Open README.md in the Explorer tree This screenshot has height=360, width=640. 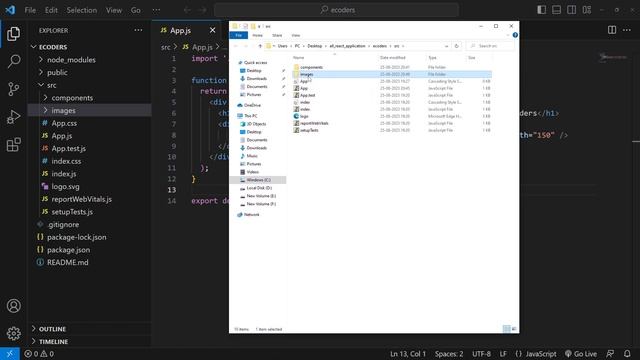pos(90,262)
